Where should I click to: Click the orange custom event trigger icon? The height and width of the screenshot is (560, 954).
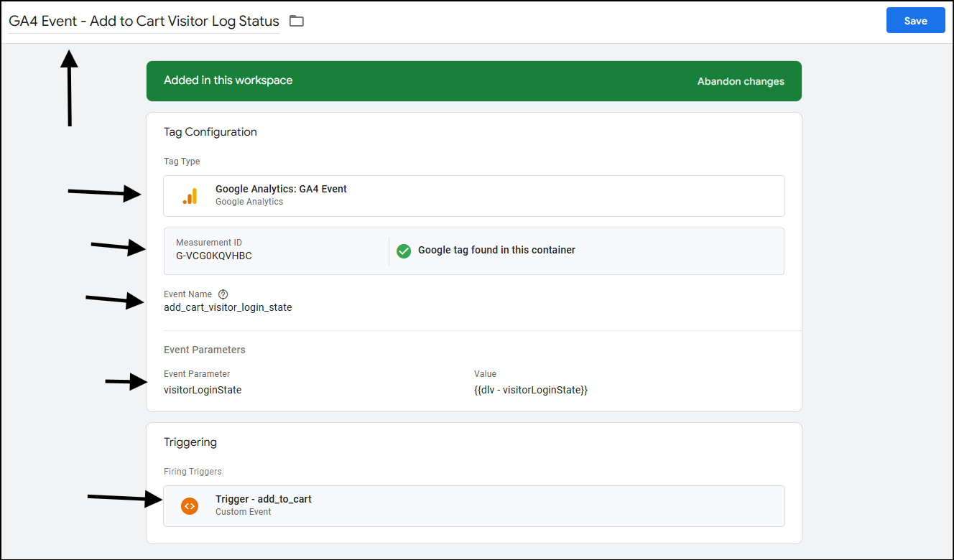pos(190,506)
